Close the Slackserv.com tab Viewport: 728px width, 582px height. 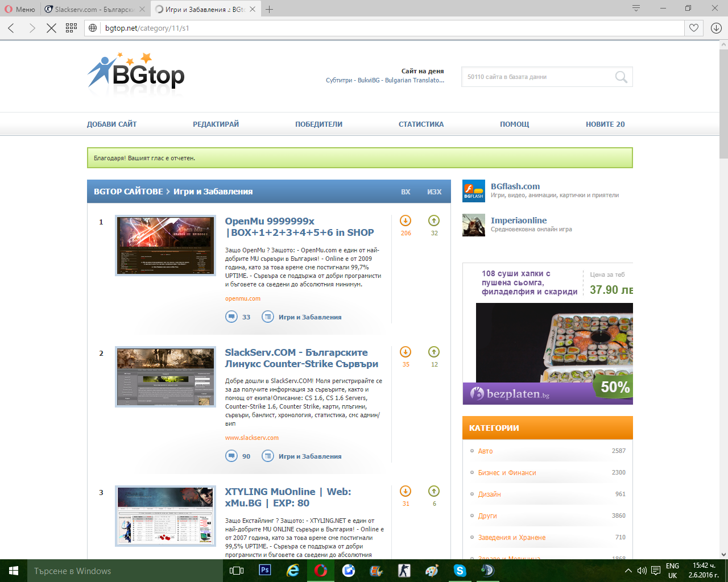[142, 9]
